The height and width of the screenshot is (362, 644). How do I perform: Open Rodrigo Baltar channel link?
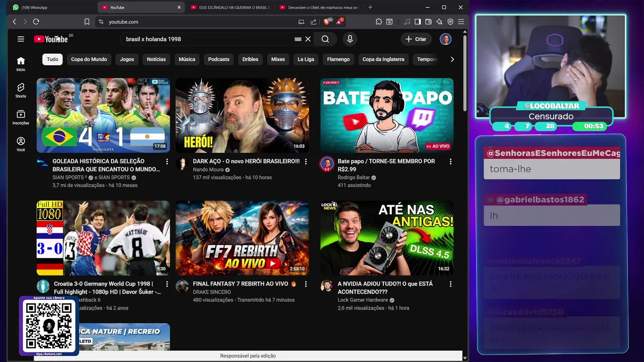tap(354, 177)
